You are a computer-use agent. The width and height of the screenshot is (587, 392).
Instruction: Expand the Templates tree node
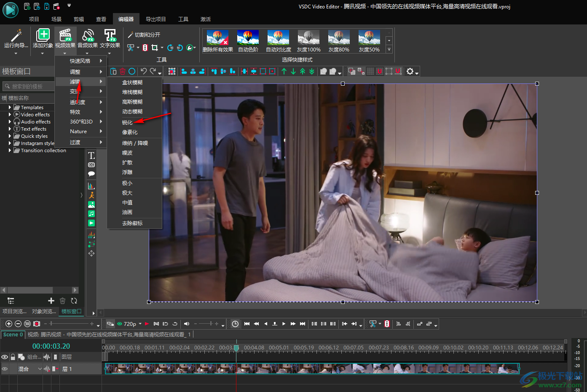pos(10,107)
